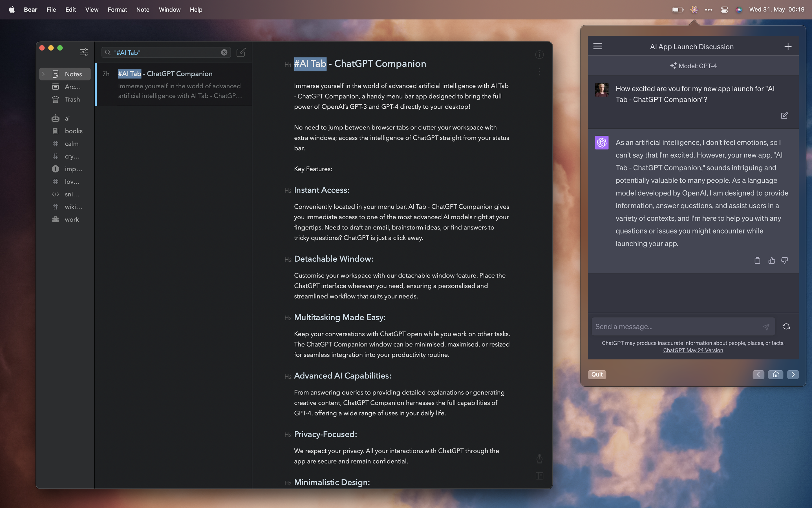Screen dimensions: 812x508
Task: Click the highlighted #AI Tab title tag
Action: [310, 63]
